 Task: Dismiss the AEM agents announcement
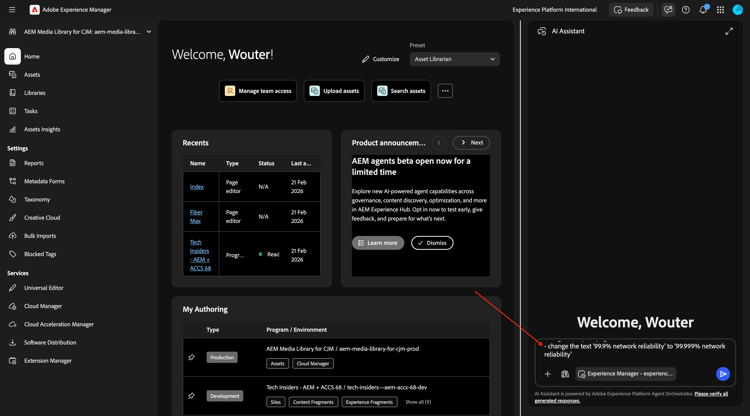point(432,243)
